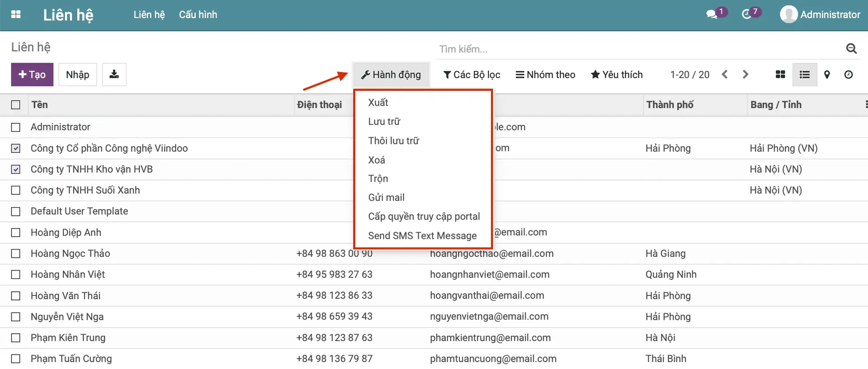Choose Gửi mail menu entry
Viewport: 868px width, 369px height.
tap(386, 197)
